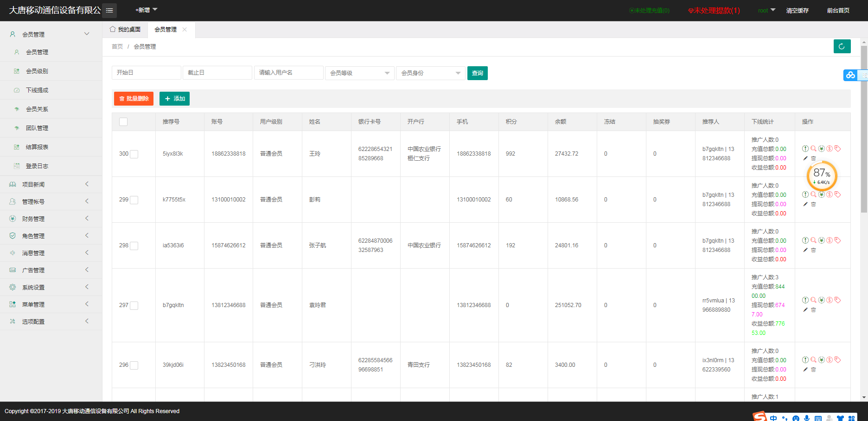Expand the 财务管理 sidebar menu
Screen dimensions: 868x421
click(x=51, y=219)
